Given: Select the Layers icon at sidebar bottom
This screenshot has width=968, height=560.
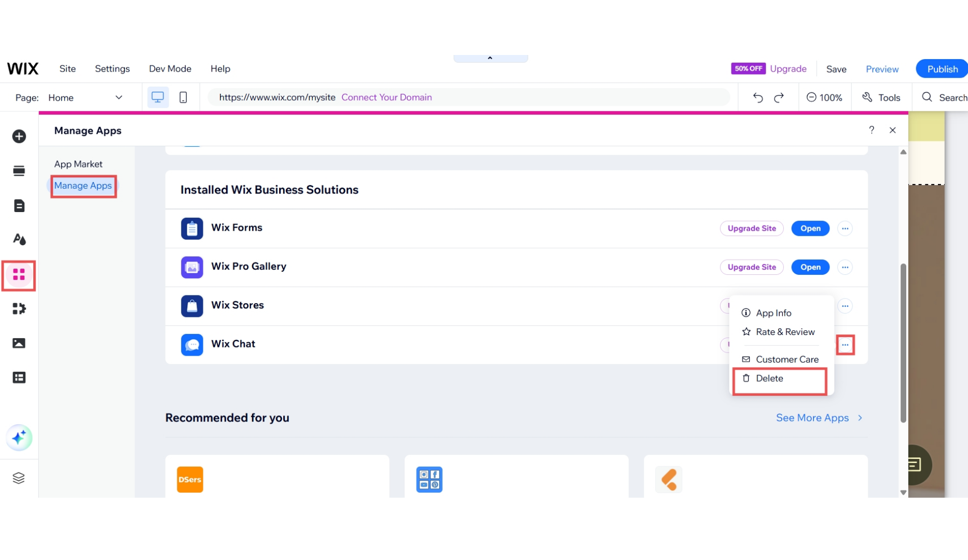Looking at the screenshot, I should pos(19,478).
